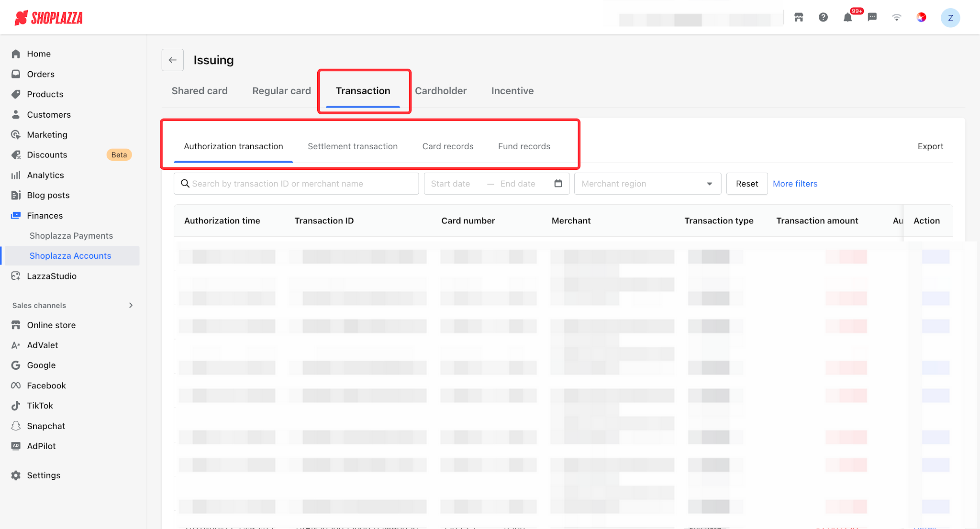Click the Settings gear icon
Viewport: 980px width, 529px height.
tap(16, 475)
